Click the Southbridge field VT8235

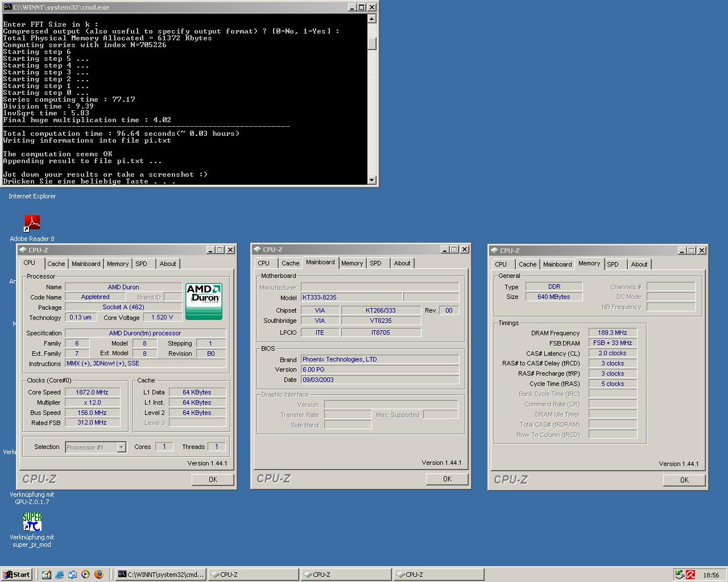[x=380, y=321]
